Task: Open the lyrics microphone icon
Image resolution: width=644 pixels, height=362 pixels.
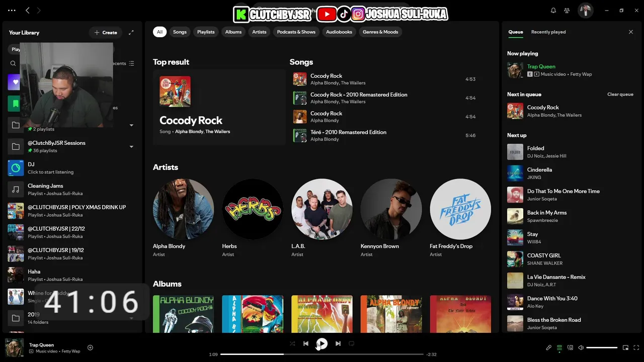Action: (x=549, y=347)
